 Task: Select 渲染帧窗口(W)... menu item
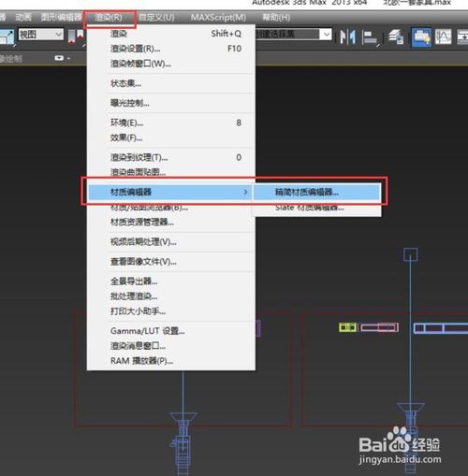tap(171, 64)
